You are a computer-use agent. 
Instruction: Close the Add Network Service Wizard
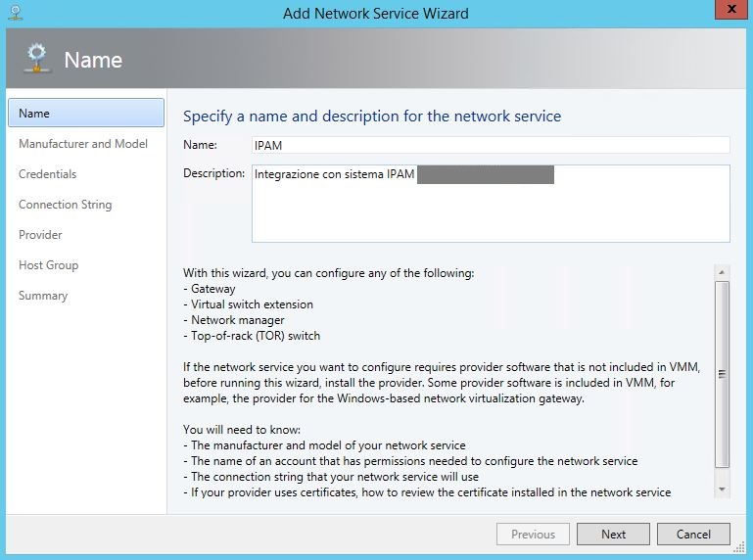click(x=730, y=9)
